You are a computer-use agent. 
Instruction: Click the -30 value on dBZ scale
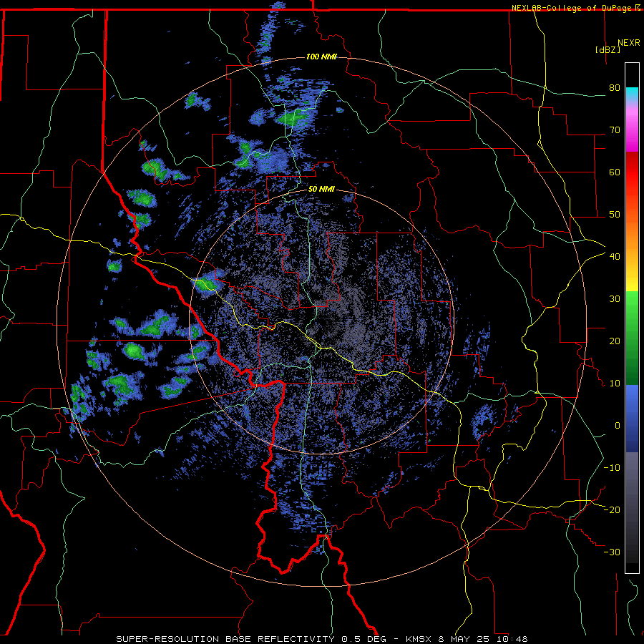coord(612,552)
